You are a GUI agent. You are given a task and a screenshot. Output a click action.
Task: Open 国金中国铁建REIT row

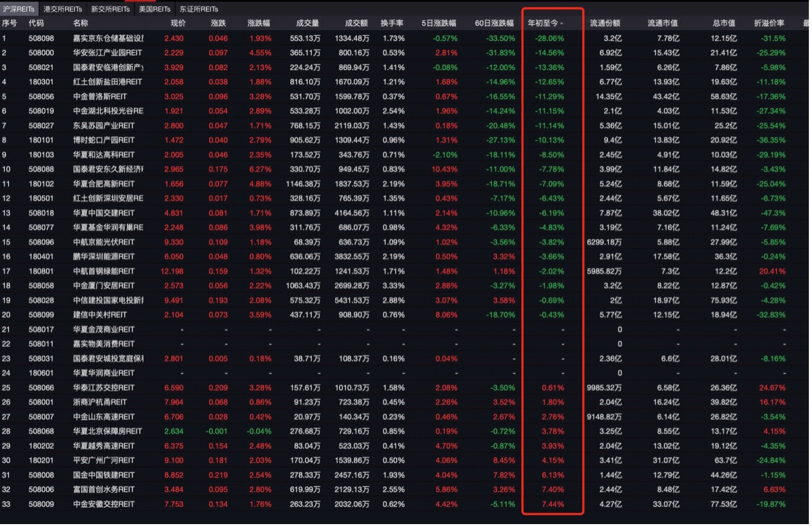(405, 476)
